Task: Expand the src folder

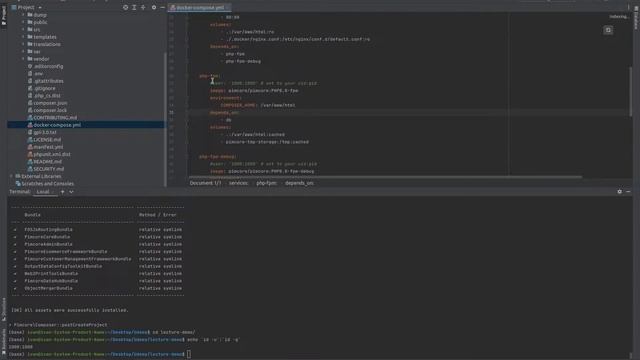Action: tap(23, 29)
